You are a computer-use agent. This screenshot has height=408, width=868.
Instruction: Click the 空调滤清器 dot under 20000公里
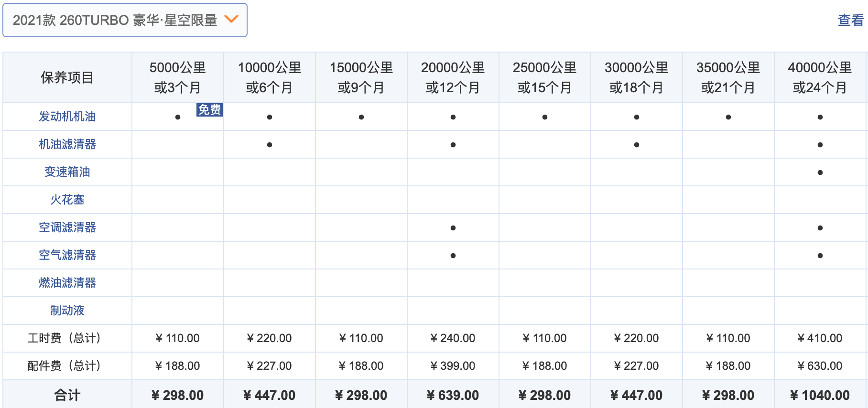pyautogui.click(x=453, y=228)
